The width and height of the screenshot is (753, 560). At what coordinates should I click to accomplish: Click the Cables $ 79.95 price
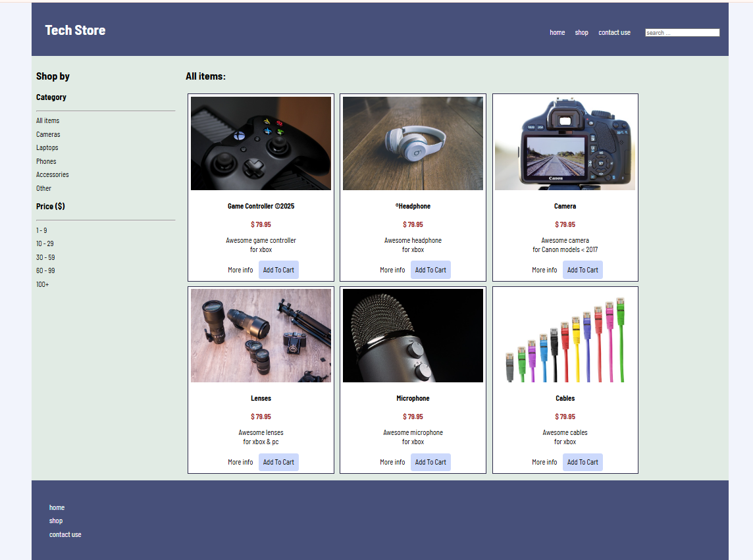click(565, 417)
